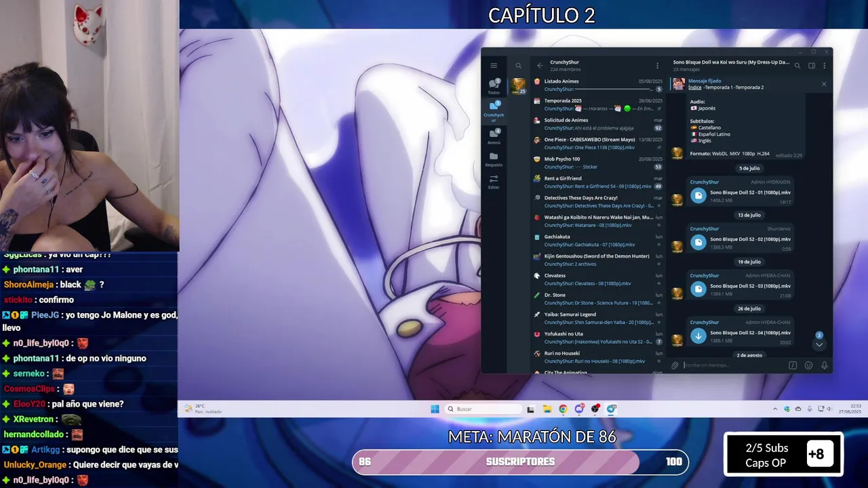The image size is (868, 488).
Task: Open Google Chrome from the taskbar
Action: 563,409
